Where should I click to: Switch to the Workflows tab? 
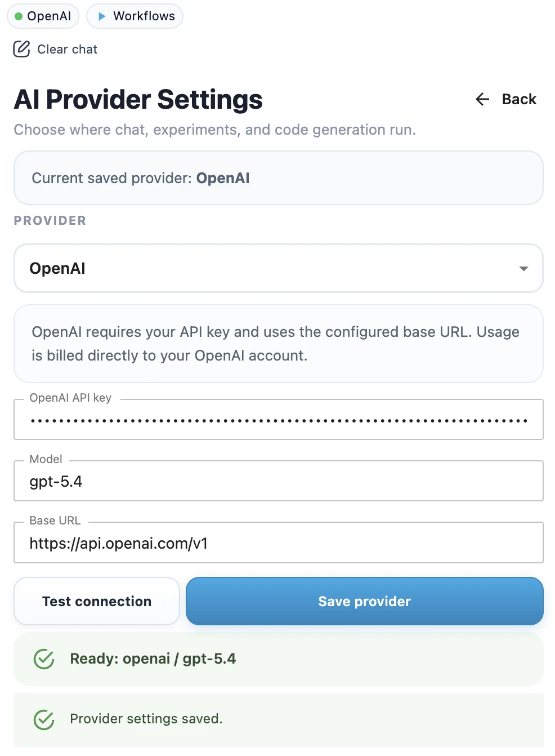tap(135, 16)
